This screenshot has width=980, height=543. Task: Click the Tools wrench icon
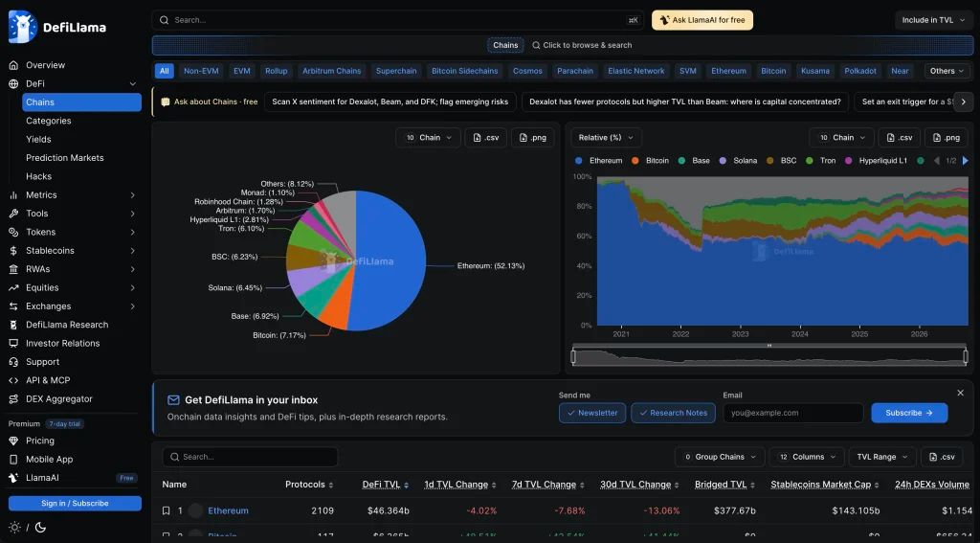[x=13, y=214]
